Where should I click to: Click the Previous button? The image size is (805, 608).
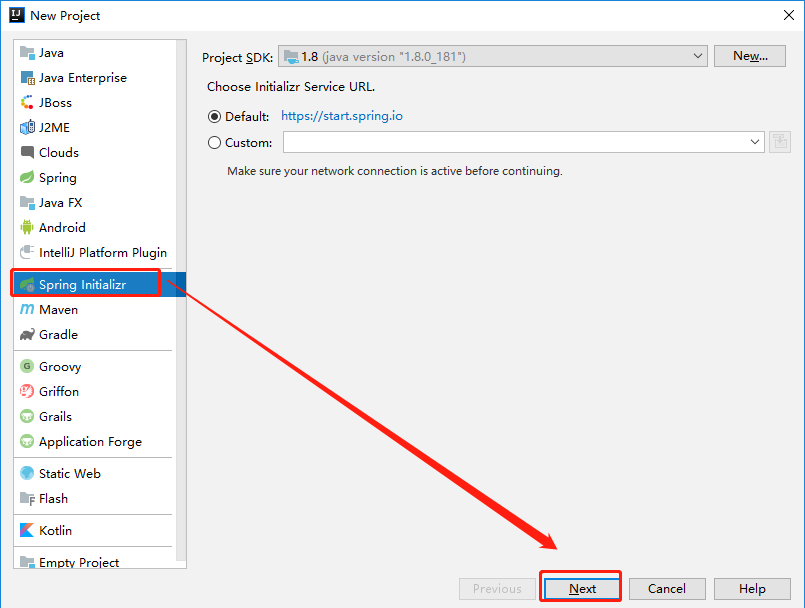[497, 588]
